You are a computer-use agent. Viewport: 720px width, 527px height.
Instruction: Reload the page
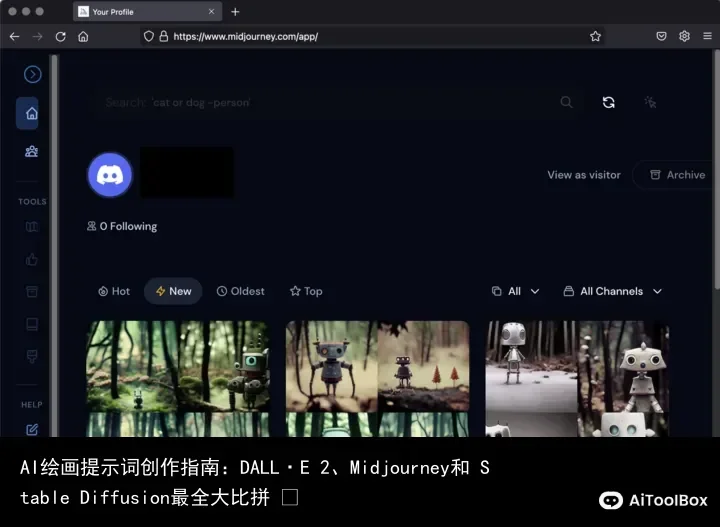coord(61,37)
